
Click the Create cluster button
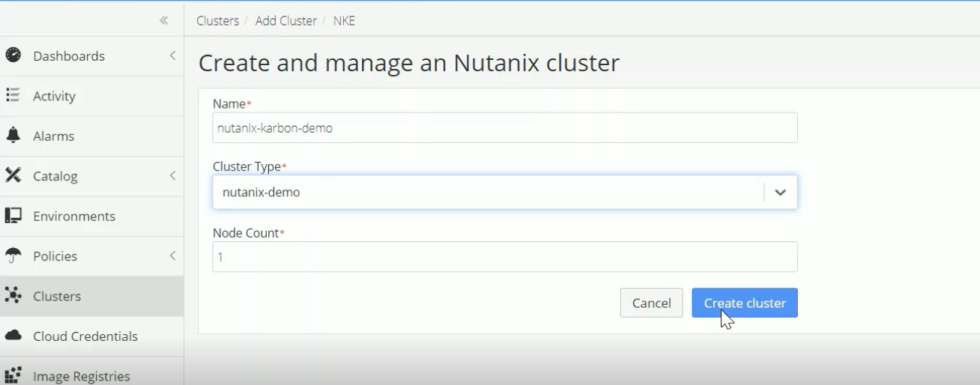745,303
